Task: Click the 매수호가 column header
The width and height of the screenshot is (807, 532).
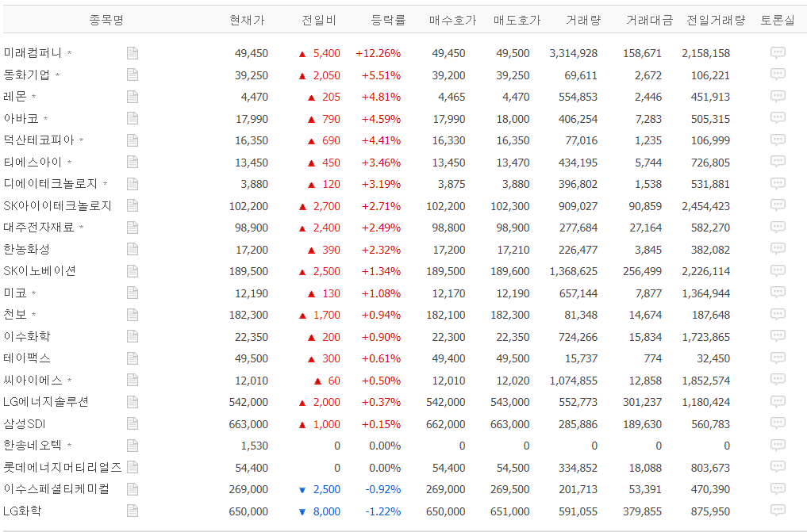Action: tap(453, 20)
